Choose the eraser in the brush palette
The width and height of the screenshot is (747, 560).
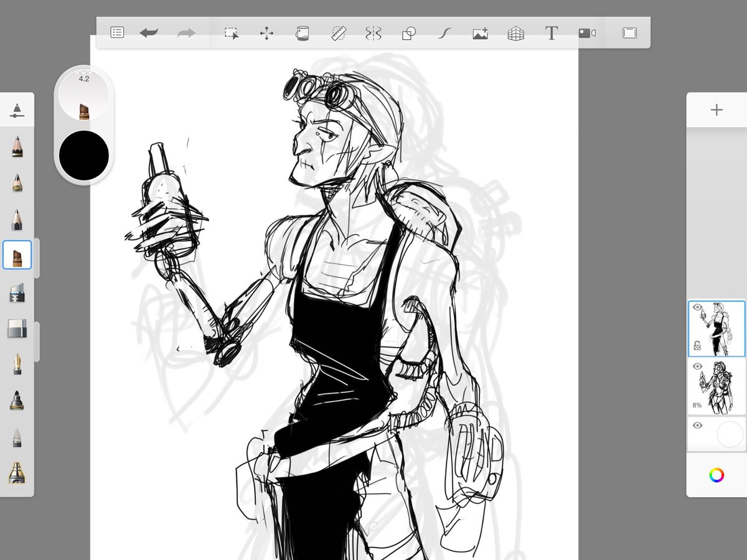(x=17, y=329)
